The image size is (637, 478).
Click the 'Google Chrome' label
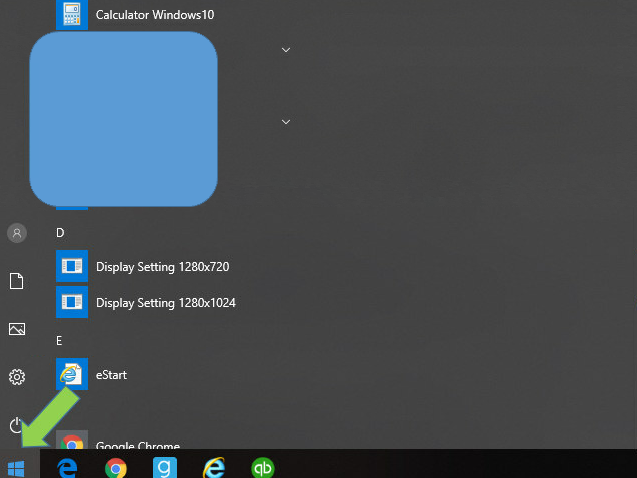coord(138,445)
